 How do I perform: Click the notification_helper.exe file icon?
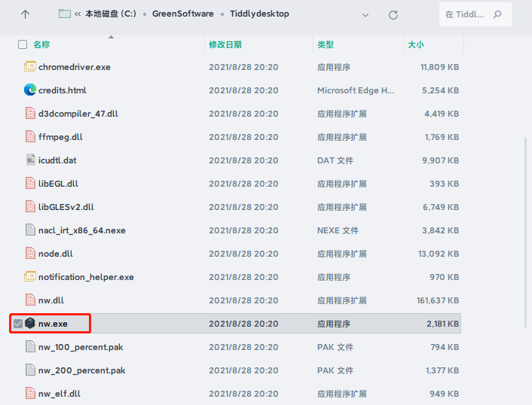[x=30, y=276]
